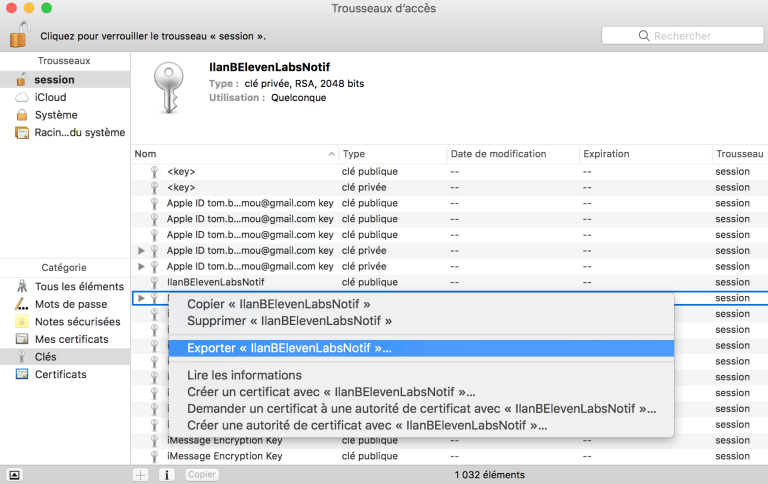Toggle the keychain list with the bottom-left icon
This screenshot has height=484, width=768.
coord(14,475)
